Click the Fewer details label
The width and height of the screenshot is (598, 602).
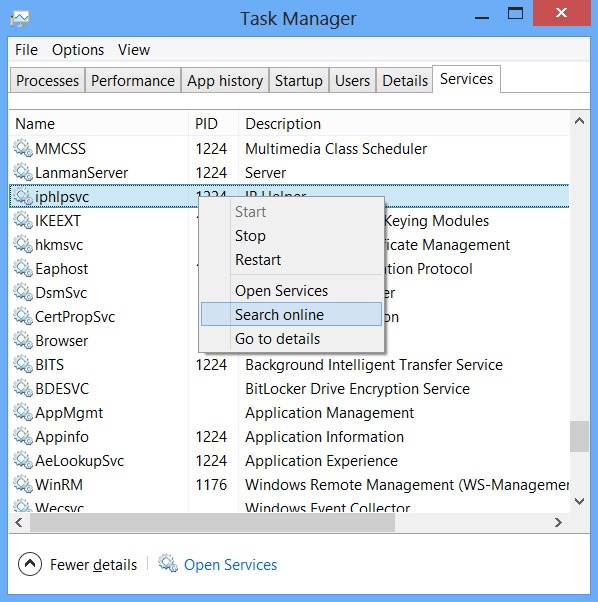93,565
